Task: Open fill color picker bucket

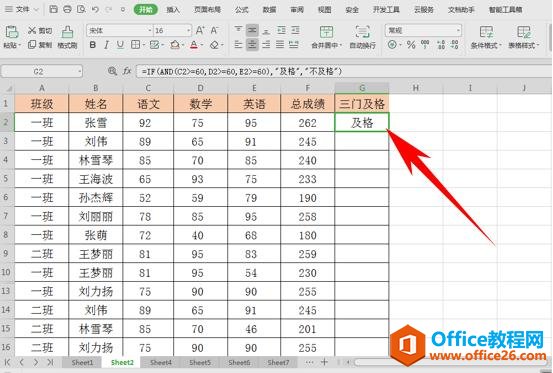Action: click(175, 45)
